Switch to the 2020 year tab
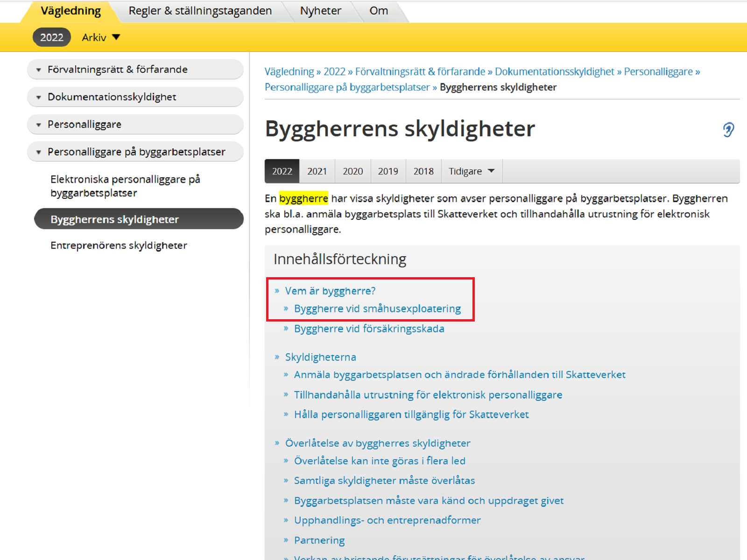 coord(353,171)
